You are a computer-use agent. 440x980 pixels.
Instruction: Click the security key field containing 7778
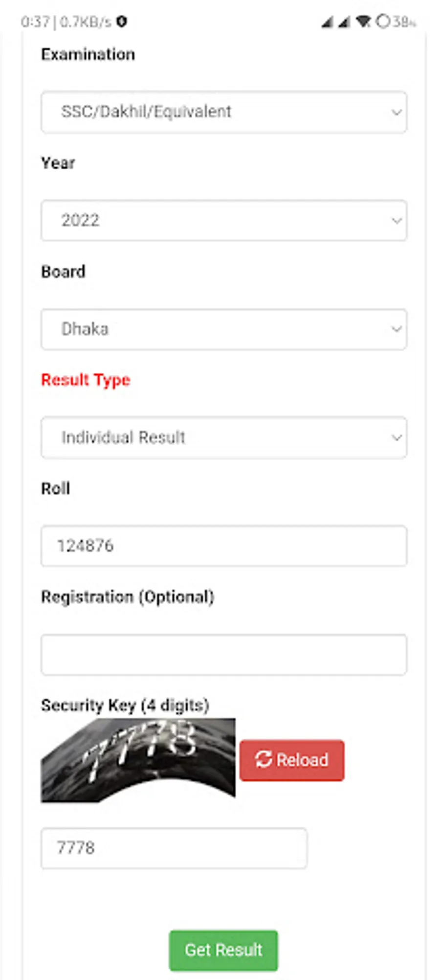click(174, 848)
